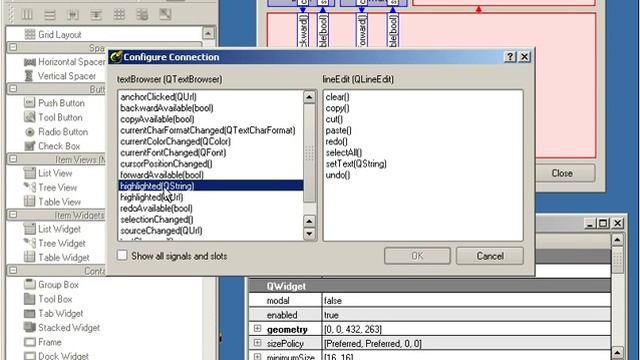640x360 pixels.
Task: Click Close in the background dialog
Action: (564, 173)
